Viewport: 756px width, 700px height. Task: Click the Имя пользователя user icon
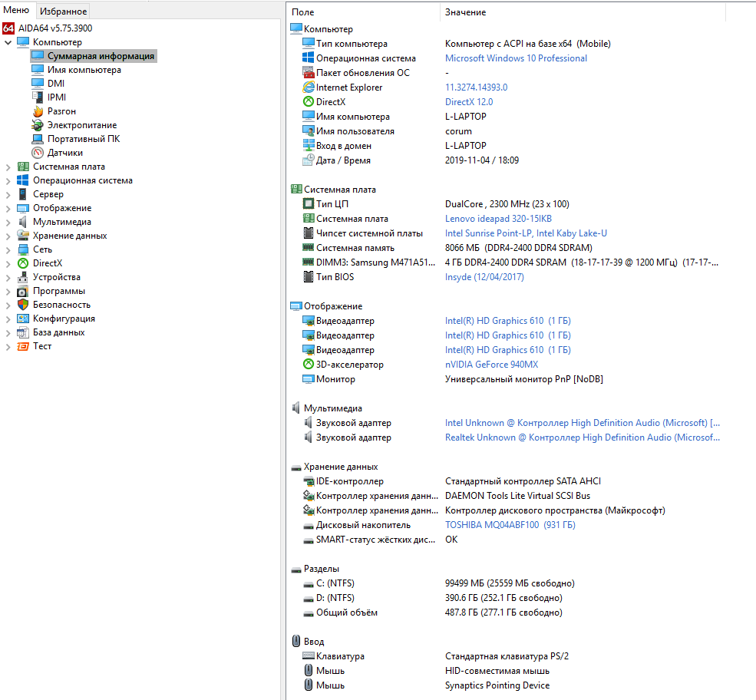(308, 130)
